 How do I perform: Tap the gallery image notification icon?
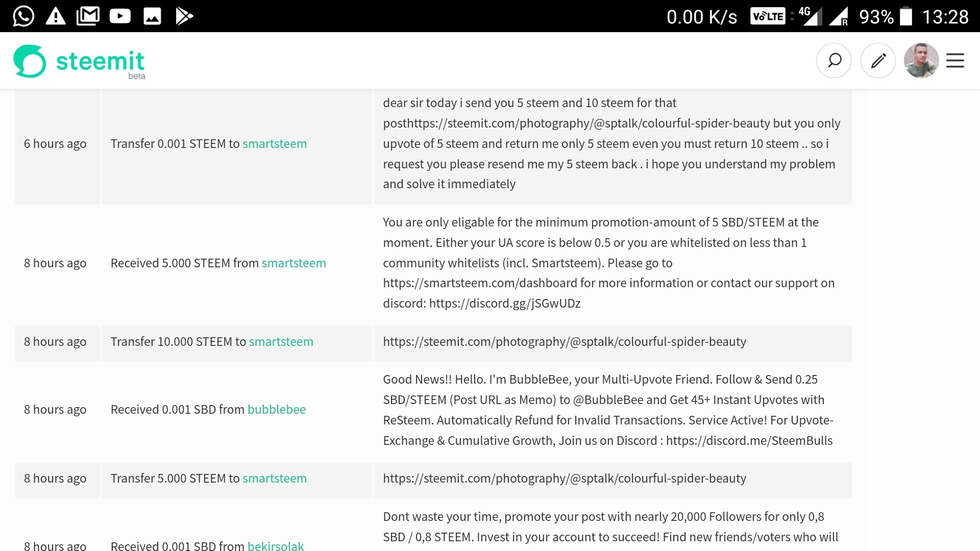click(x=152, y=16)
